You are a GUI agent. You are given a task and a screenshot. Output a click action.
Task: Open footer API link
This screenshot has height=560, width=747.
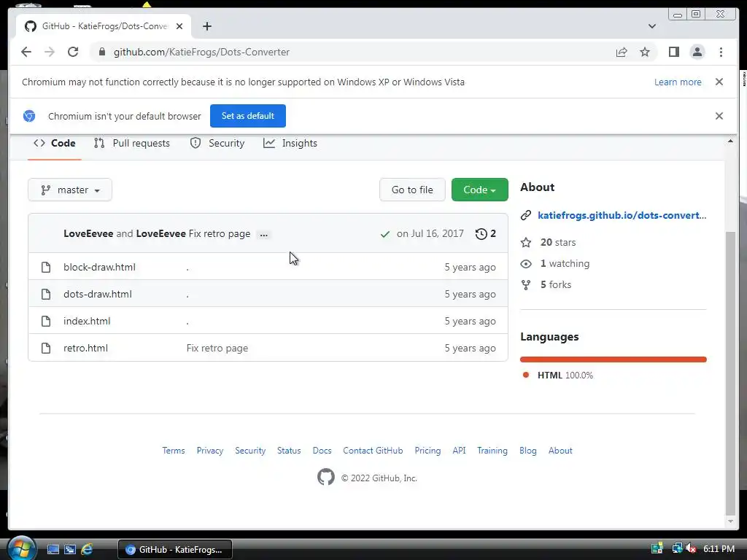tap(460, 451)
